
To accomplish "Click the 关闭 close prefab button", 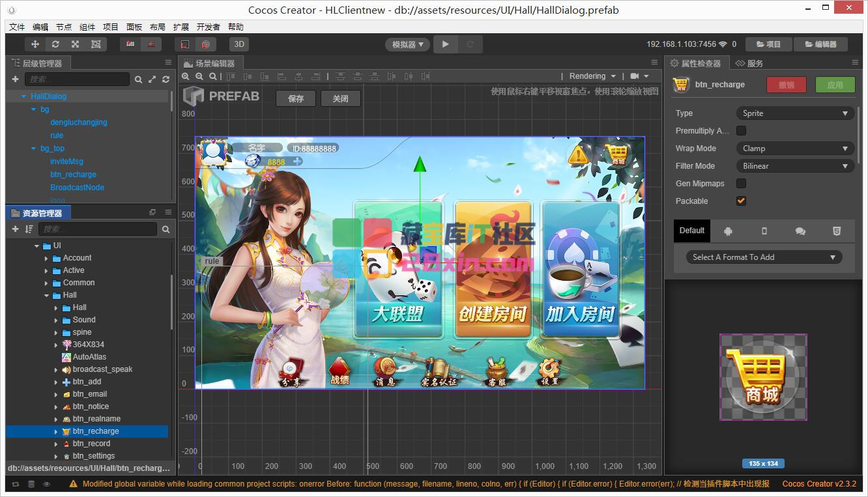I will [x=340, y=99].
